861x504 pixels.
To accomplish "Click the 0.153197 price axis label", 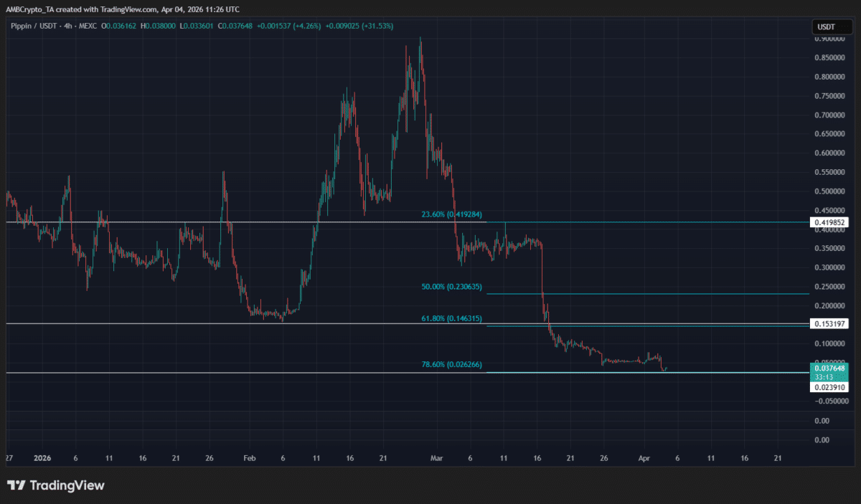I will 830,324.
